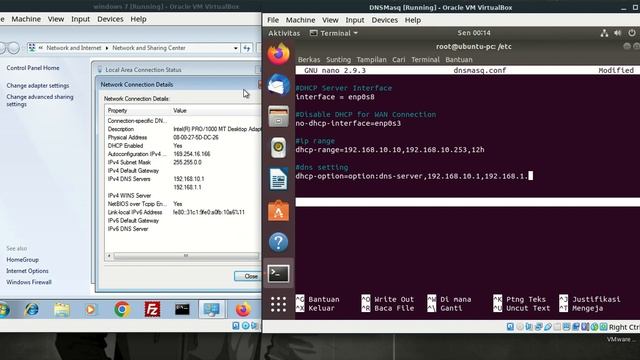Viewport: 640px width, 360px height.
Task: Show applications grid in Ubuntu dock
Action: point(278,304)
